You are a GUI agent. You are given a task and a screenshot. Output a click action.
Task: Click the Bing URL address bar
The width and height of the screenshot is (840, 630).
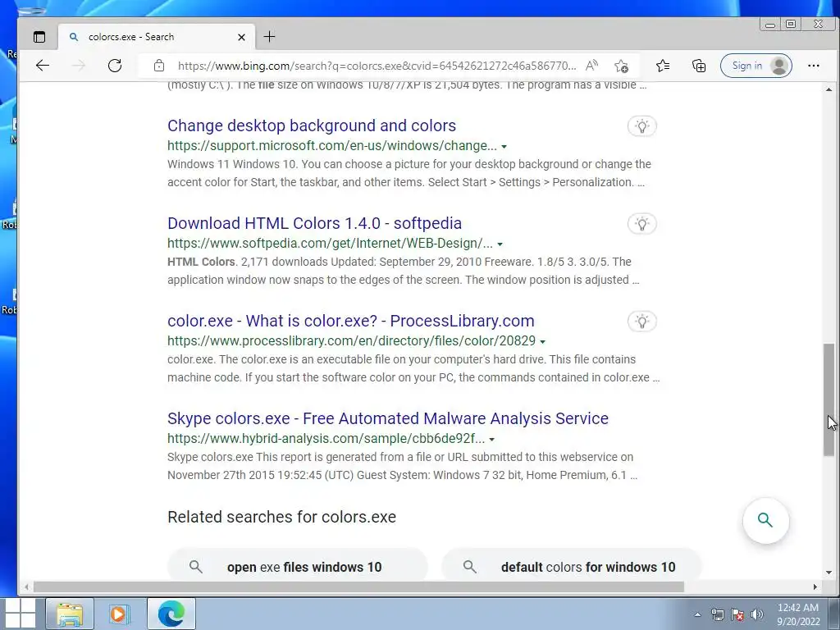click(377, 66)
